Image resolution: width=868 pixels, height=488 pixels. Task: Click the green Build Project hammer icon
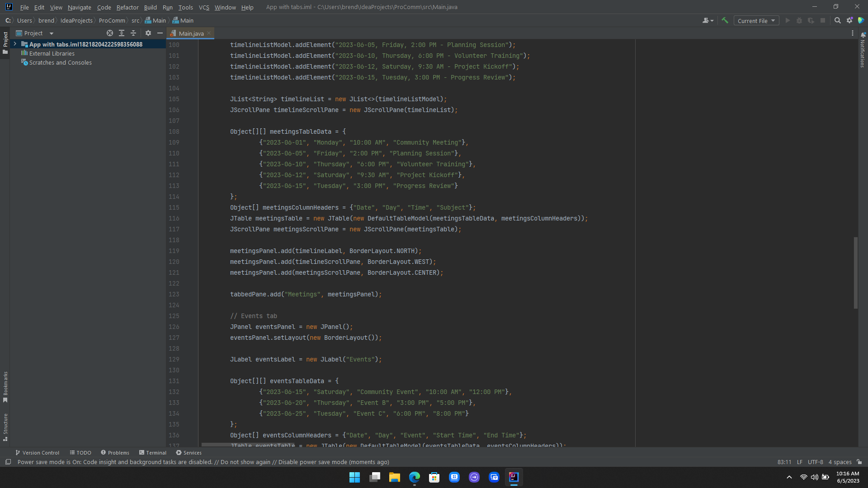[725, 20]
